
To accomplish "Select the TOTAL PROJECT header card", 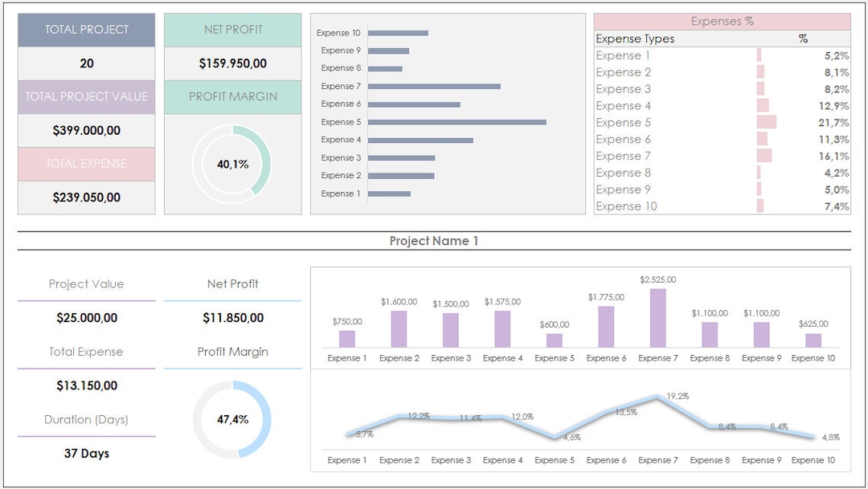I will pyautogui.click(x=85, y=30).
